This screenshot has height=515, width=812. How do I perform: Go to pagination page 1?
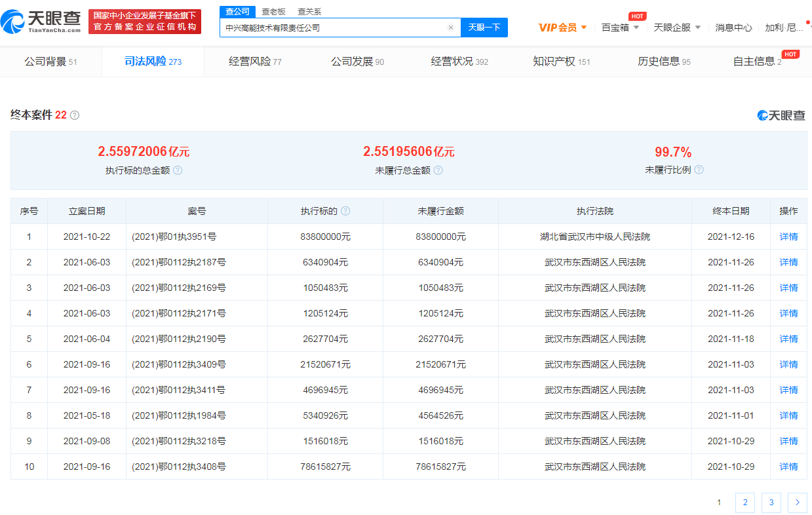pyautogui.click(x=719, y=503)
